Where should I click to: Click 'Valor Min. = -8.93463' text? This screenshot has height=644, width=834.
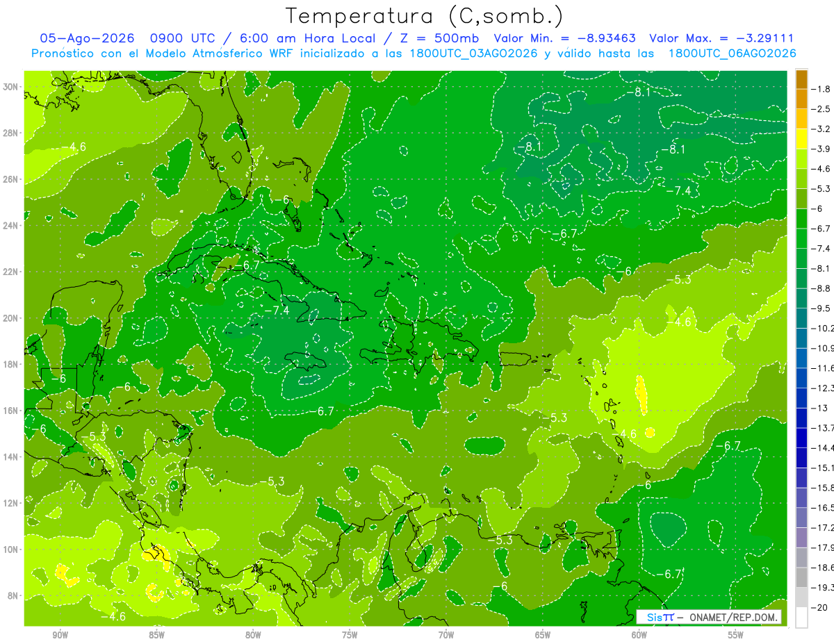pyautogui.click(x=564, y=38)
